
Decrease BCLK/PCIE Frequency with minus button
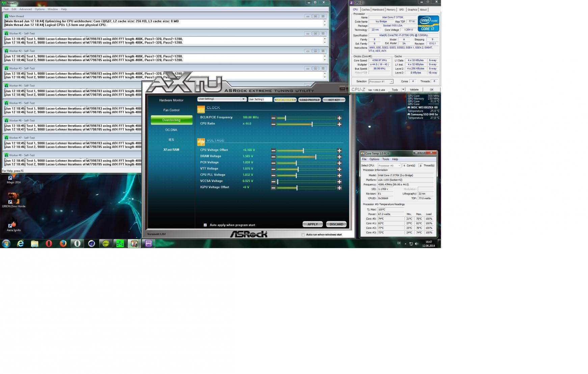point(273,118)
